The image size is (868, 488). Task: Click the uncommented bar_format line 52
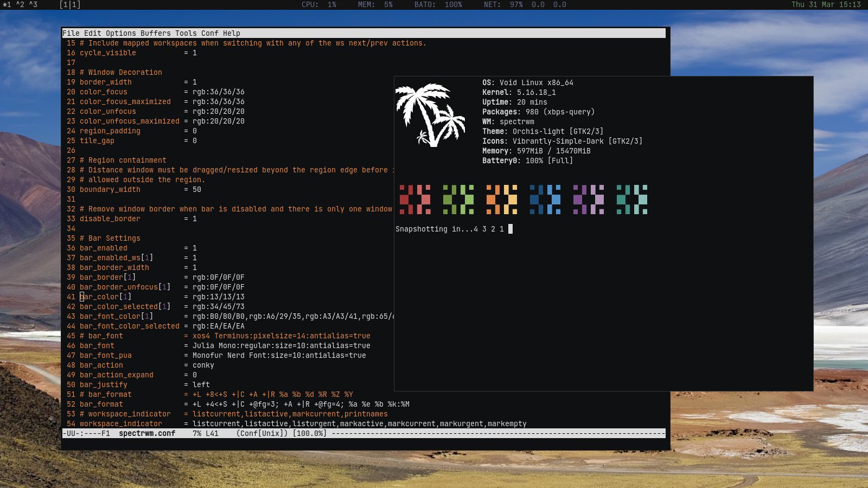(245, 404)
